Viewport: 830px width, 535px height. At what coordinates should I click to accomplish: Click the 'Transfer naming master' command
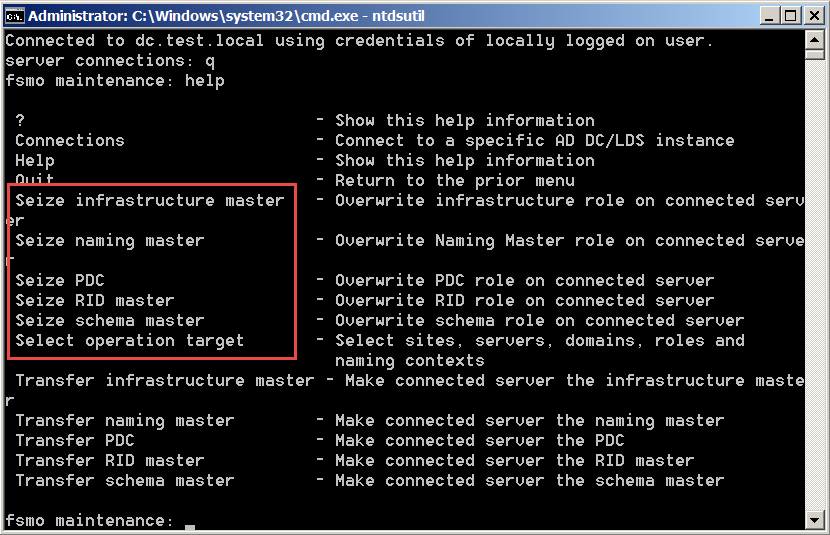pyautogui.click(x=125, y=421)
